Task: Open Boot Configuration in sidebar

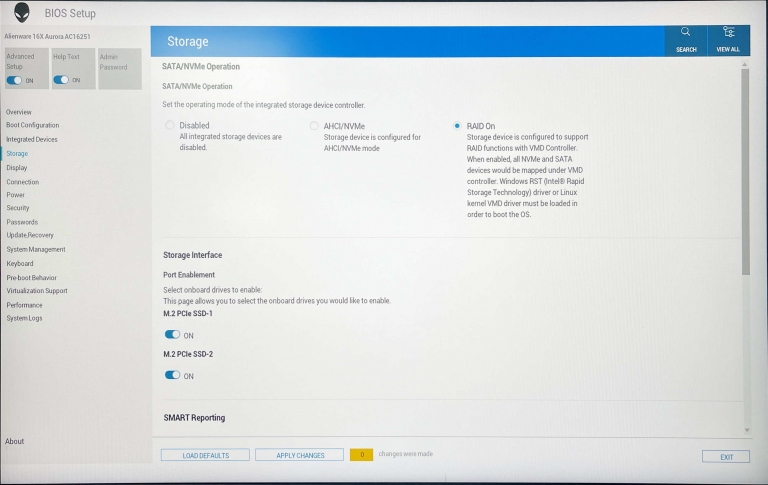Action: 32,125
